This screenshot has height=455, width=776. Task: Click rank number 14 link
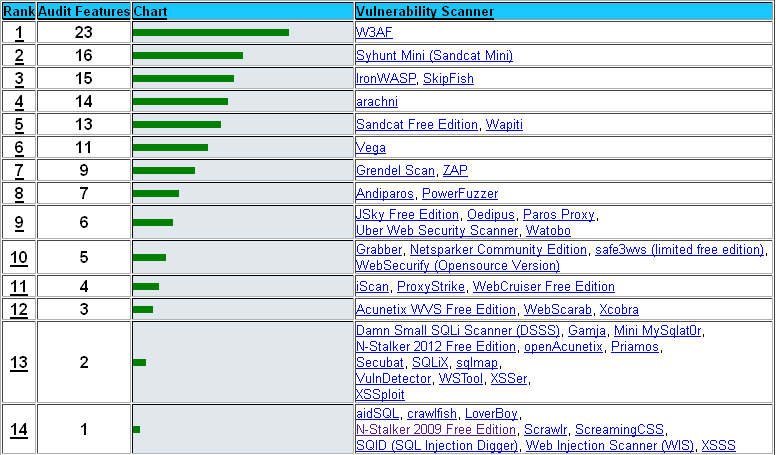click(19, 430)
